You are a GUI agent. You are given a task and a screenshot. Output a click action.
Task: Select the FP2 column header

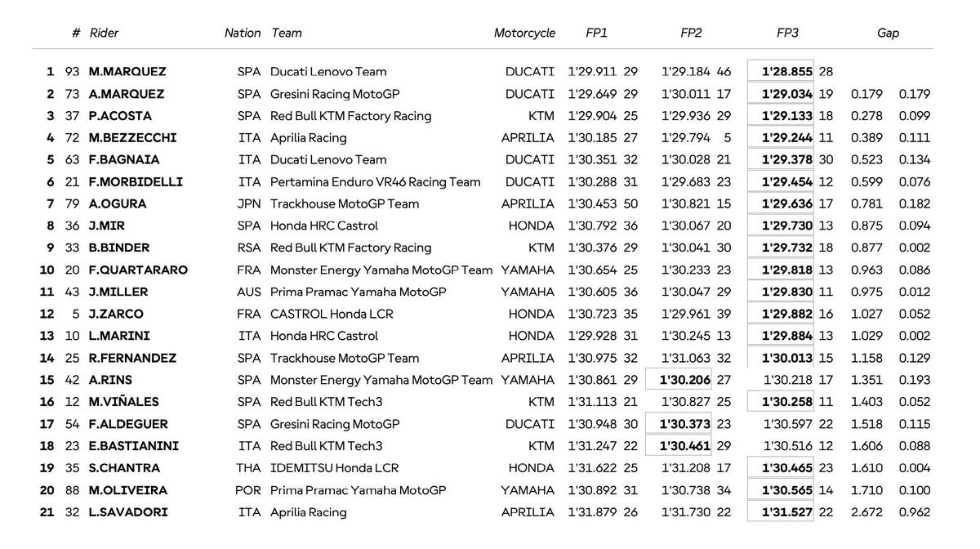coord(691,33)
